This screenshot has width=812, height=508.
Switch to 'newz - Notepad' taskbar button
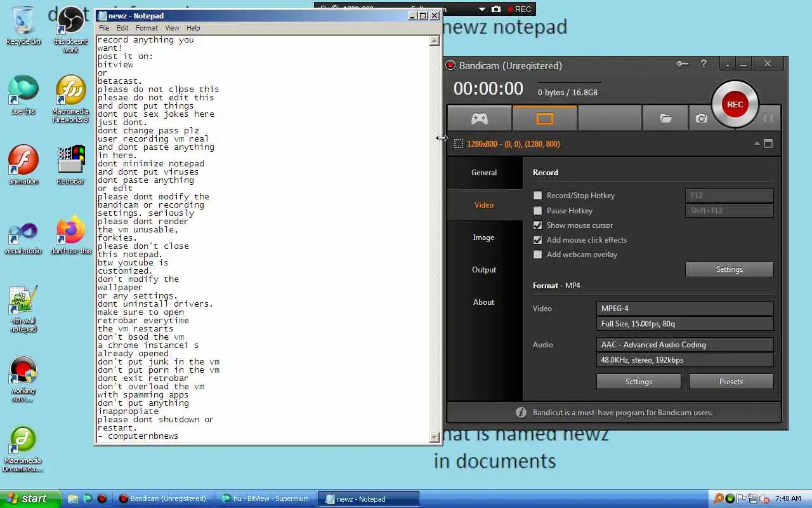point(368,498)
